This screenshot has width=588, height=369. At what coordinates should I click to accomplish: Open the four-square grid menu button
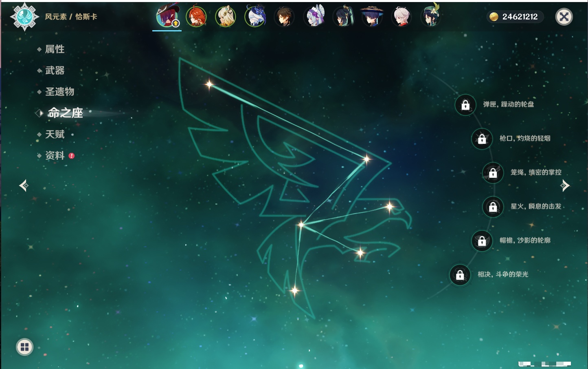tap(24, 347)
